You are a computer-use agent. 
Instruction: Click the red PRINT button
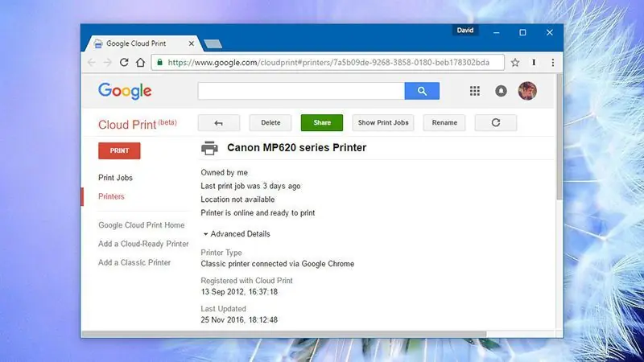(119, 150)
